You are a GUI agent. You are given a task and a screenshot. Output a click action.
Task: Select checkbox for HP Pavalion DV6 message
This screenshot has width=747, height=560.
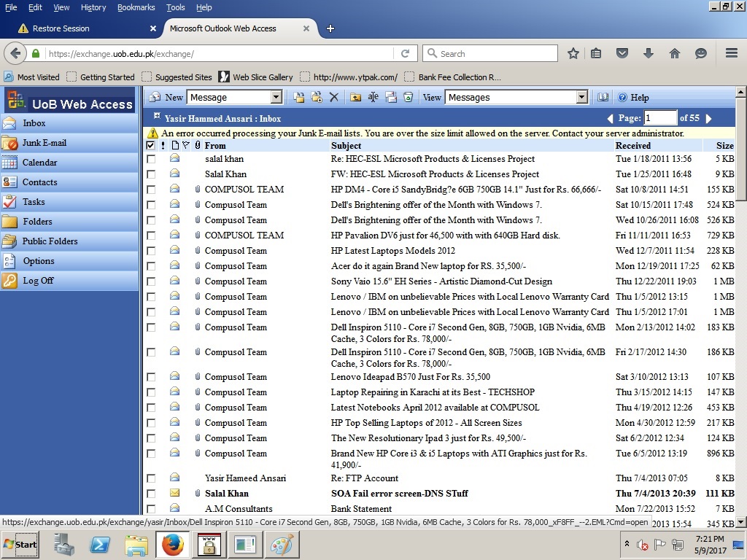(x=151, y=236)
